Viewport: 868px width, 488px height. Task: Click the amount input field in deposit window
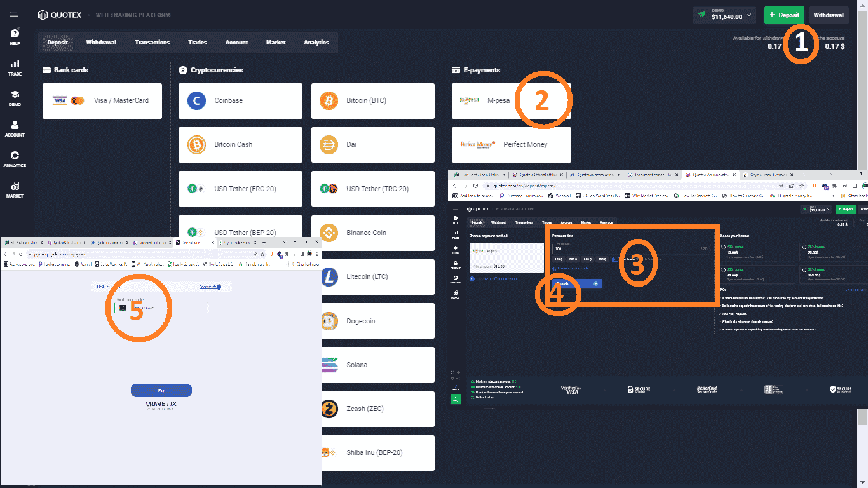631,248
